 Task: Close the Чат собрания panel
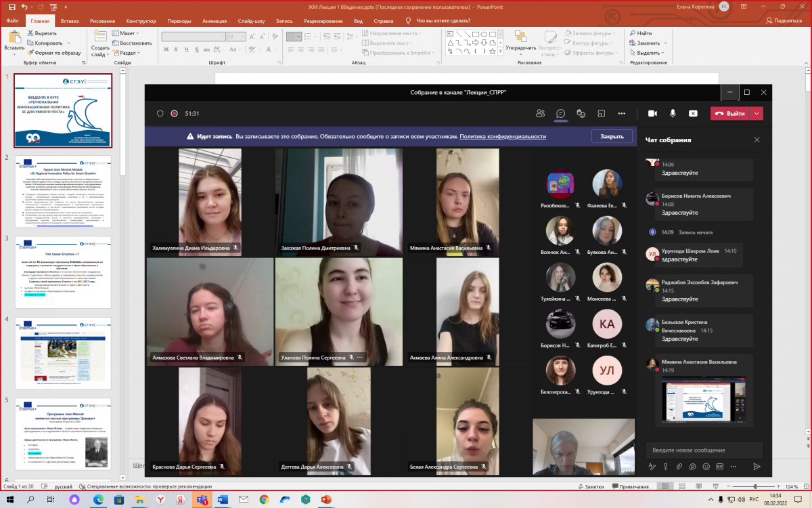point(757,140)
